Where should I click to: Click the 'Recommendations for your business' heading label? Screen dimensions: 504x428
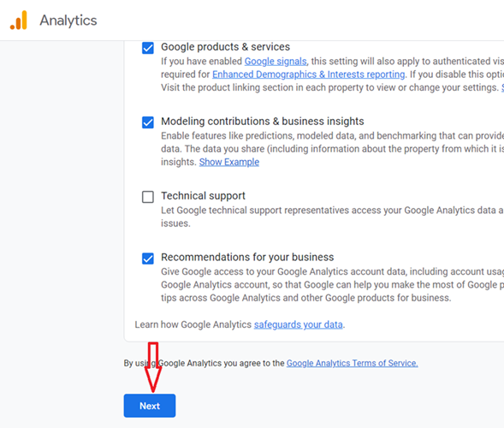(x=247, y=258)
